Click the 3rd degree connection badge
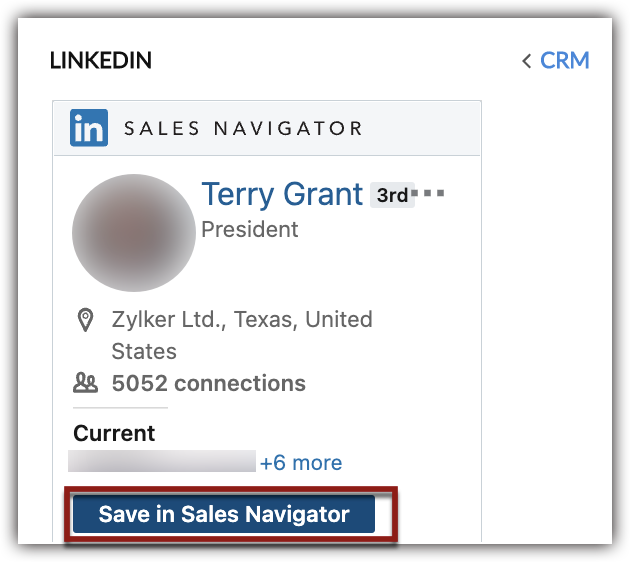Viewport: 630px width, 562px height. pos(392,195)
